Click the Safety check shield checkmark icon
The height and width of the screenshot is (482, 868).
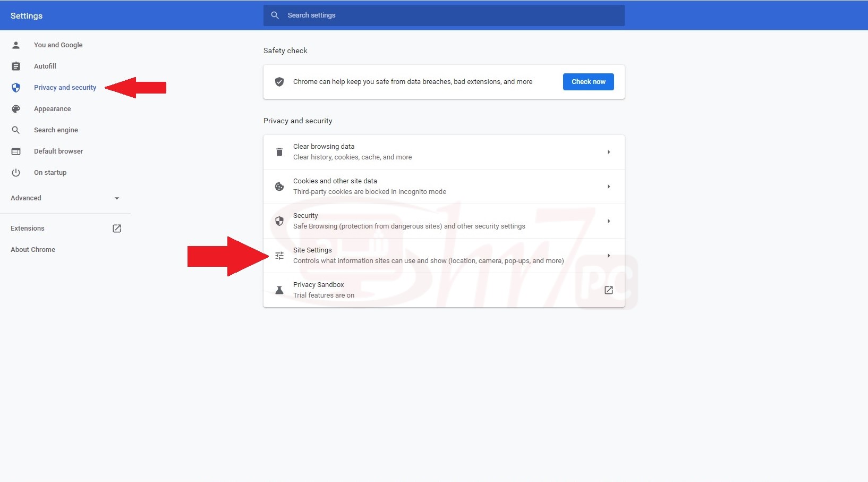click(279, 82)
